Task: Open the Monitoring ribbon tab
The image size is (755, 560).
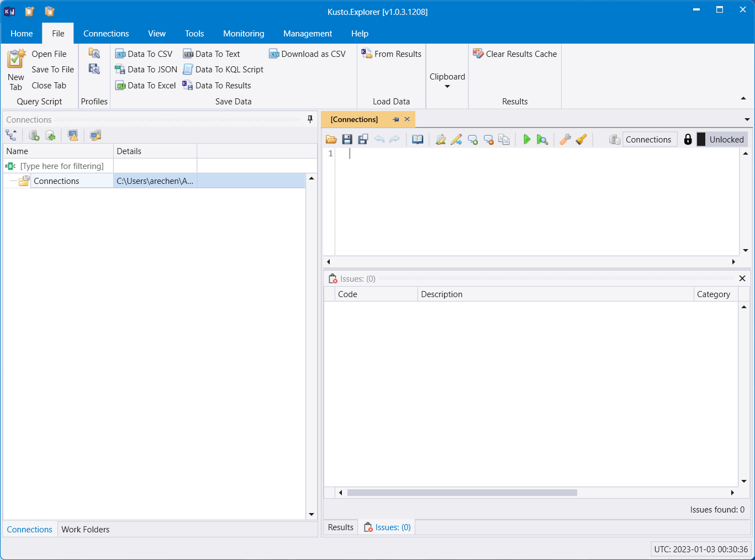Action: 244,34
